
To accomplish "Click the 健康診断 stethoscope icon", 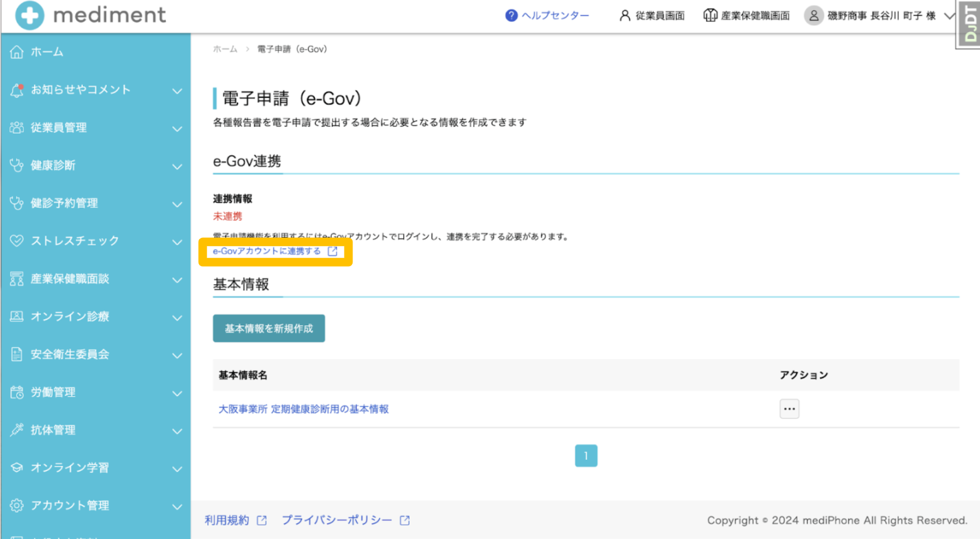I will [x=17, y=165].
